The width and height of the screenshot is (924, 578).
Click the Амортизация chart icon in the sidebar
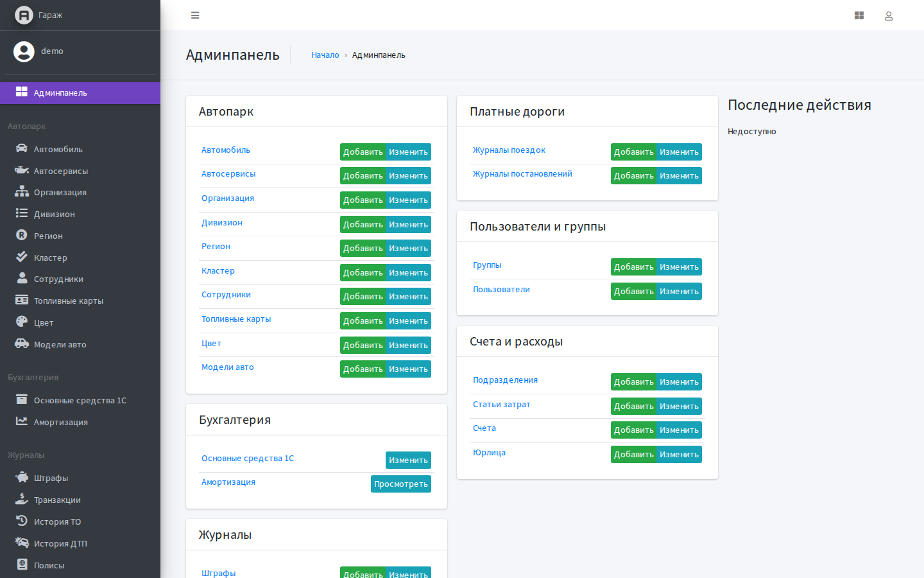pyautogui.click(x=22, y=421)
